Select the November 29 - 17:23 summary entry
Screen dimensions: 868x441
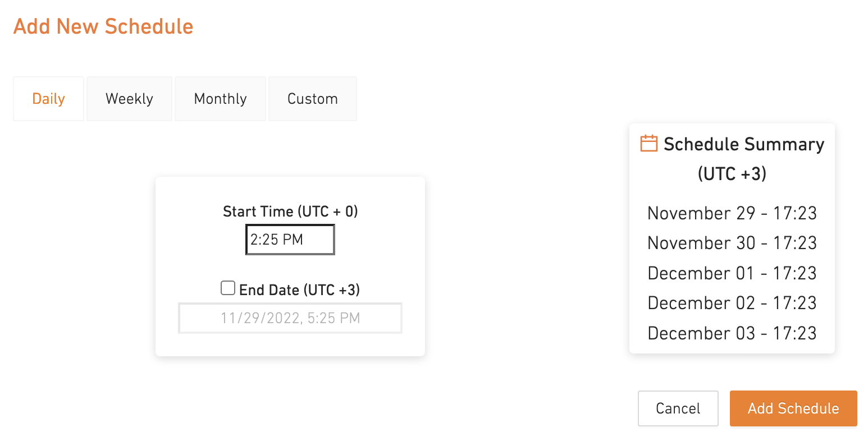pyautogui.click(x=732, y=213)
